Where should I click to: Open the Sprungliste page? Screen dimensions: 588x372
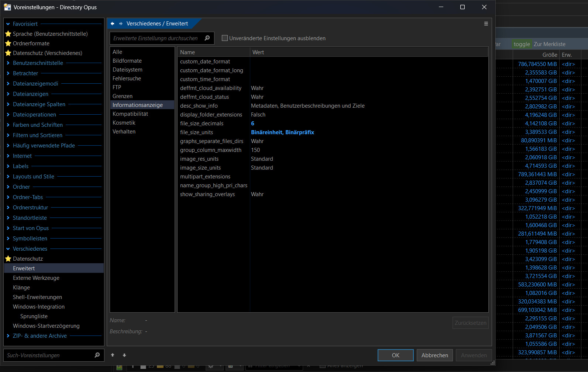(x=34, y=316)
